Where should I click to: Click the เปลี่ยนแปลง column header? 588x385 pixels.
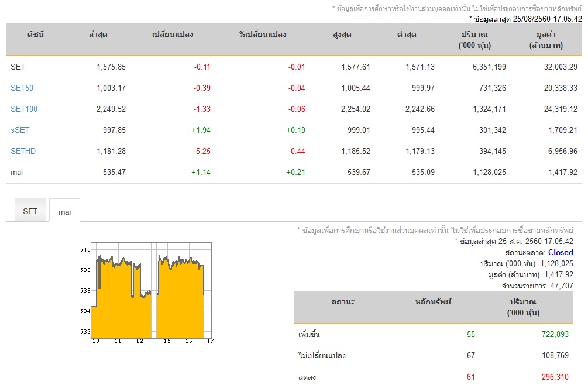pos(173,35)
